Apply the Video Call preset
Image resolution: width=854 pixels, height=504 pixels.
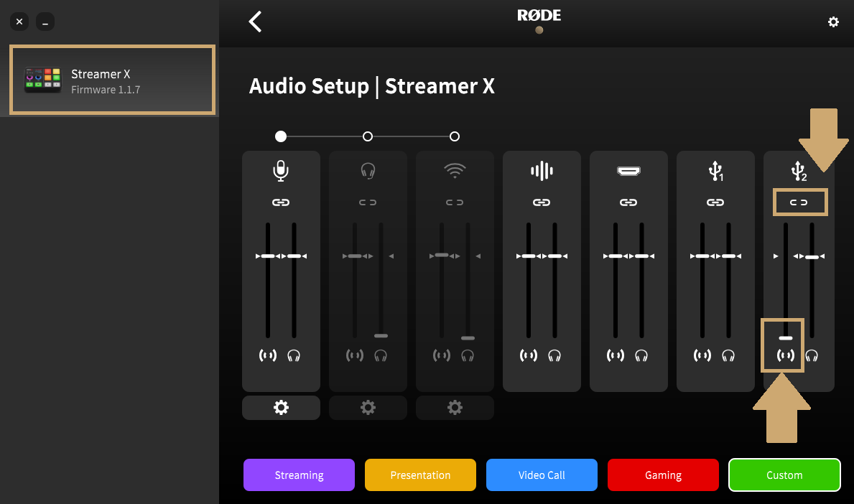click(542, 475)
